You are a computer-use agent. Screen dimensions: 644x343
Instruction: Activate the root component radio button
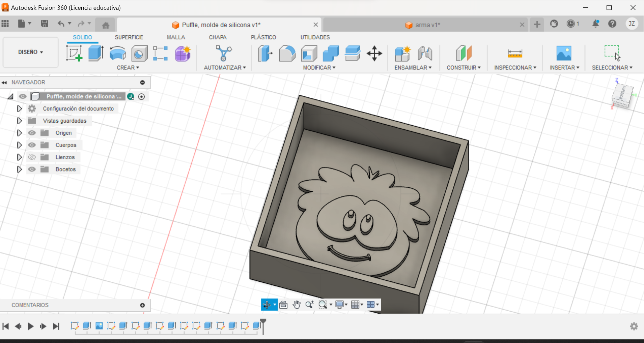(142, 97)
